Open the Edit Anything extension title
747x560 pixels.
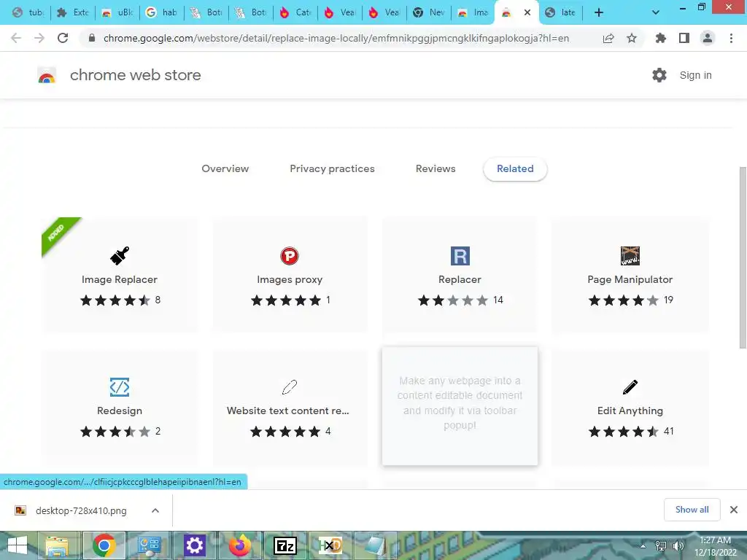[x=630, y=411]
